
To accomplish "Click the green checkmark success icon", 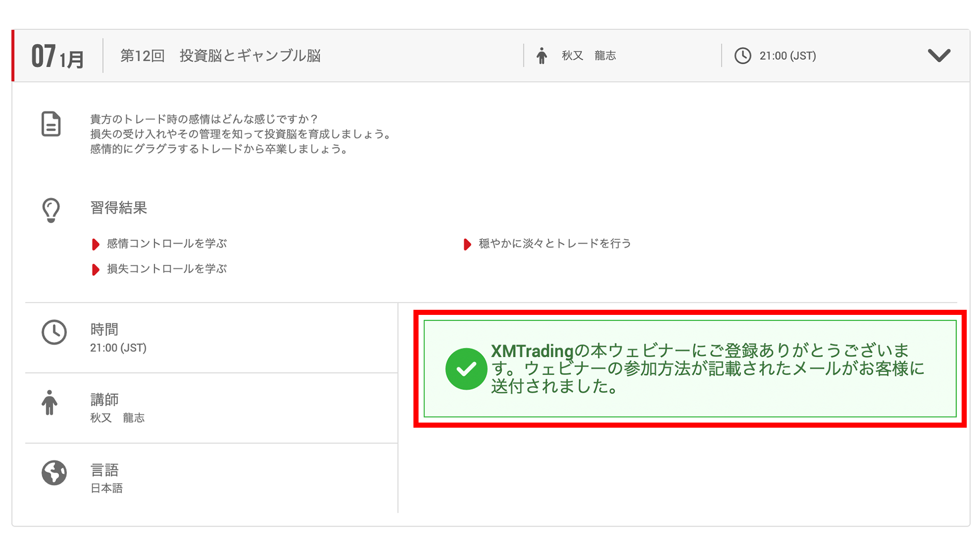I will coord(465,369).
